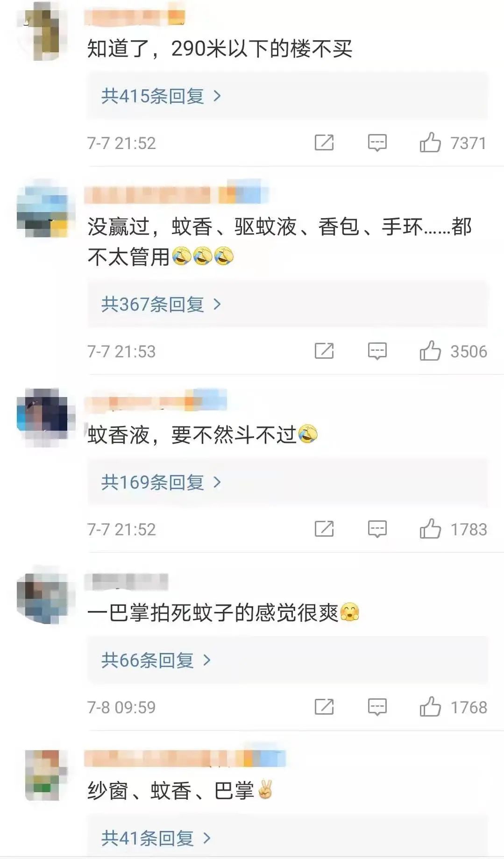Share the 7-8 09:59 comment
The width and height of the screenshot is (504, 859).
pyautogui.click(x=324, y=707)
